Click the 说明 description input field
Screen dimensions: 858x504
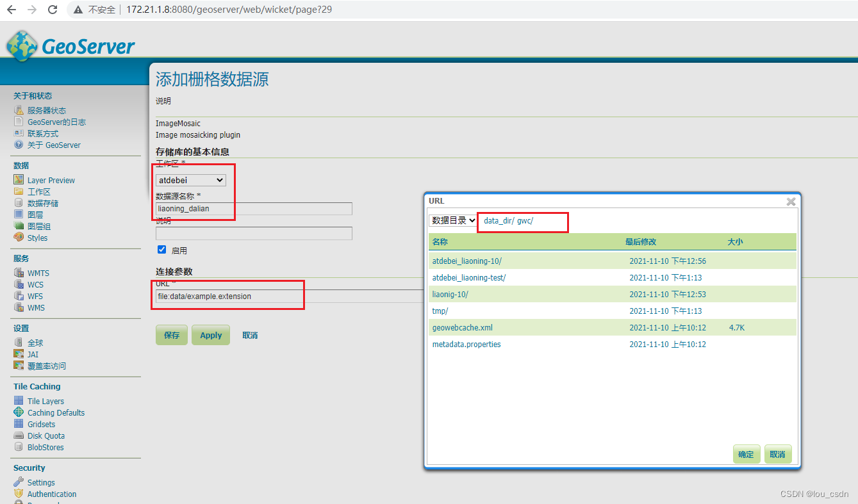(x=254, y=233)
